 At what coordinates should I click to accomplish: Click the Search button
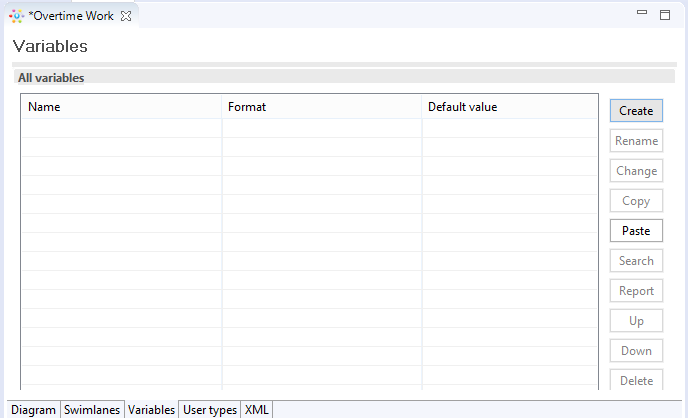[x=636, y=261]
